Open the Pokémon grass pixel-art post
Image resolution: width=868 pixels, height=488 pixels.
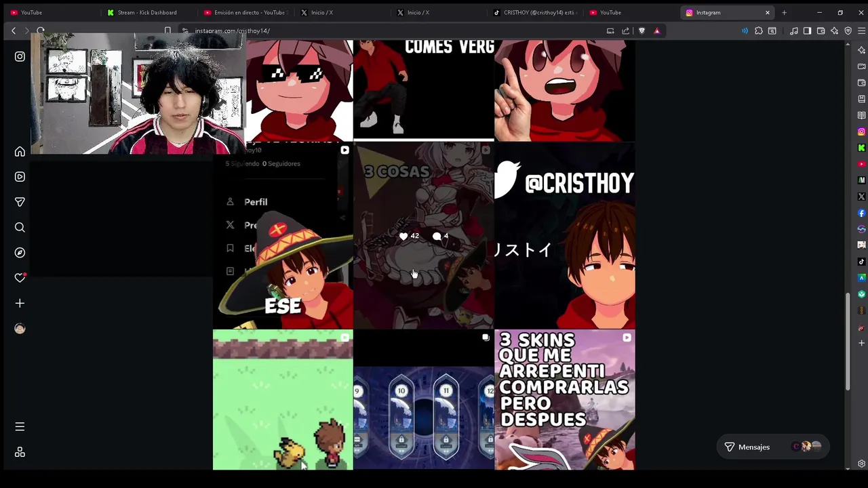tap(283, 401)
